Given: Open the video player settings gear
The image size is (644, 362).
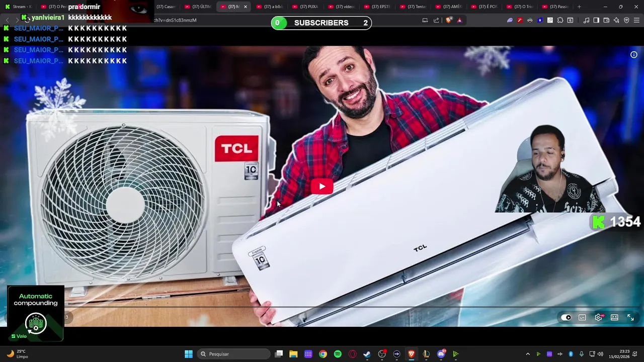Looking at the screenshot, I should point(598,317).
